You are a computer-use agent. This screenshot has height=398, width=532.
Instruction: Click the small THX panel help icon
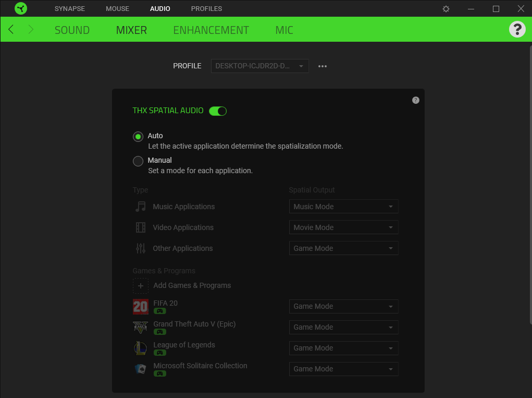pyautogui.click(x=415, y=100)
